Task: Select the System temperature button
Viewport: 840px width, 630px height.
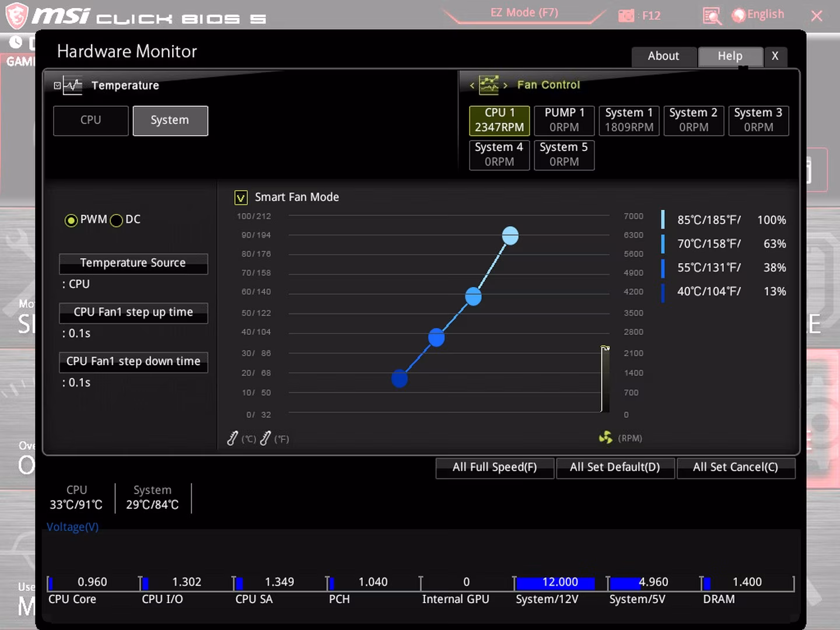Action: [x=170, y=121]
